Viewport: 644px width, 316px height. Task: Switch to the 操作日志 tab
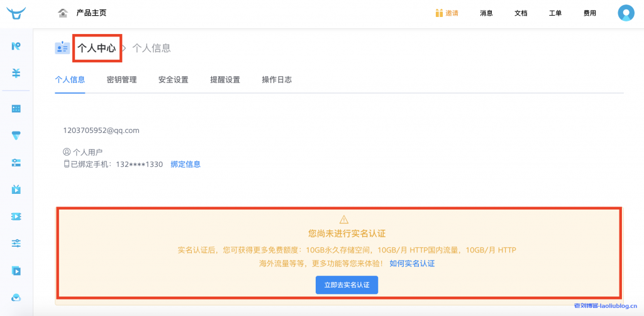pos(277,80)
